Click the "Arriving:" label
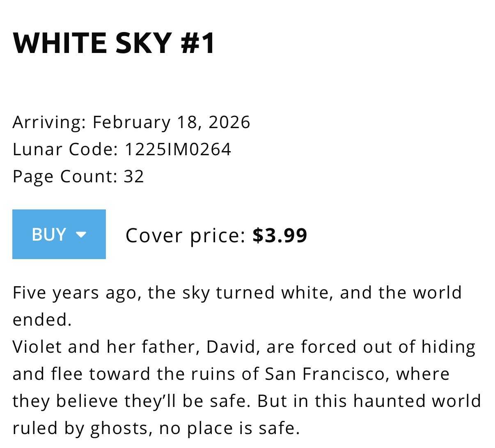Viewport: 495px width, 448px height. (x=49, y=122)
